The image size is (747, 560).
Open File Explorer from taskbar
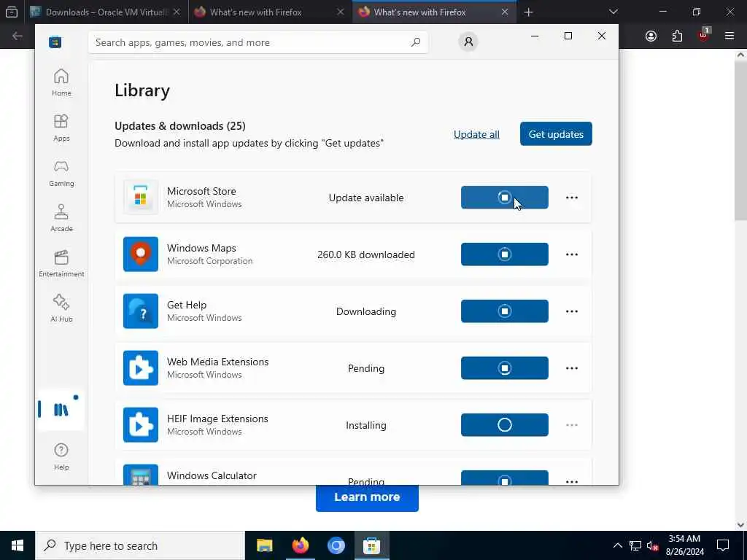coord(264,545)
